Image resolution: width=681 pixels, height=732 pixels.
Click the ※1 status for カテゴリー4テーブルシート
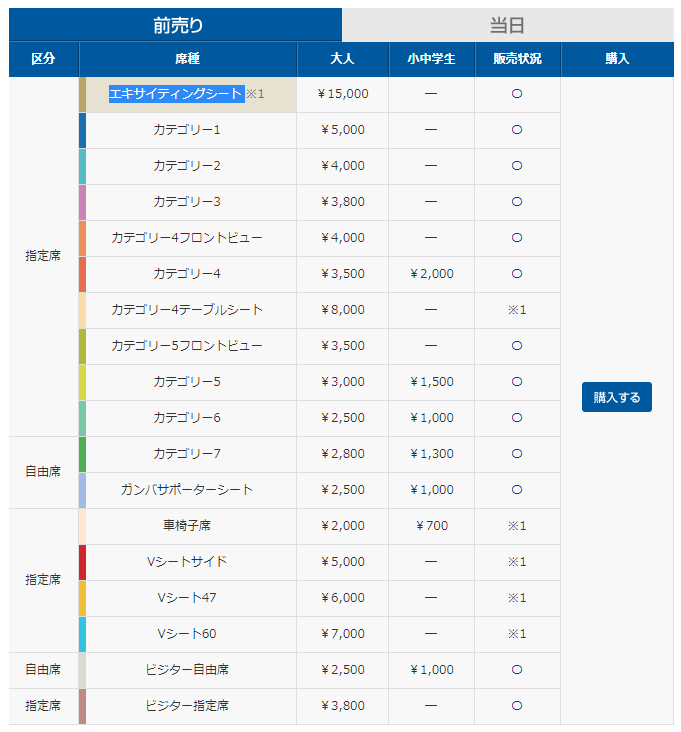[517, 309]
